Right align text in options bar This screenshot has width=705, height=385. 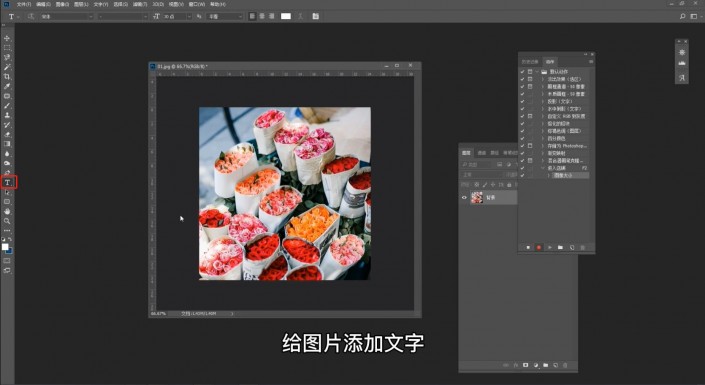point(272,16)
